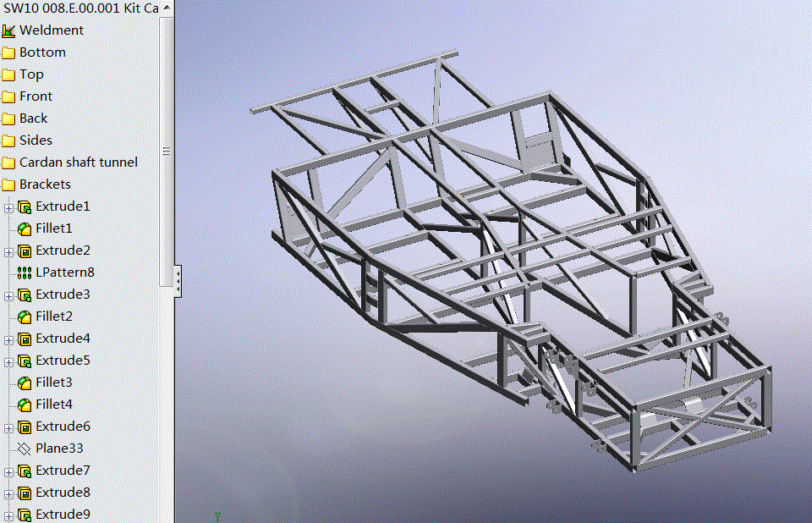Select the Extrude7 label
Image resolution: width=812 pixels, height=523 pixels.
click(x=63, y=471)
